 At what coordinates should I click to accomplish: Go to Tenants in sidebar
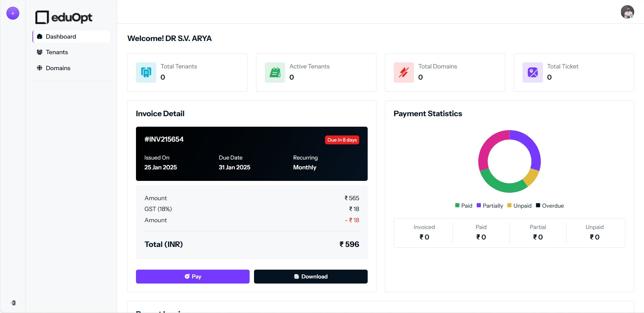[x=57, y=52]
